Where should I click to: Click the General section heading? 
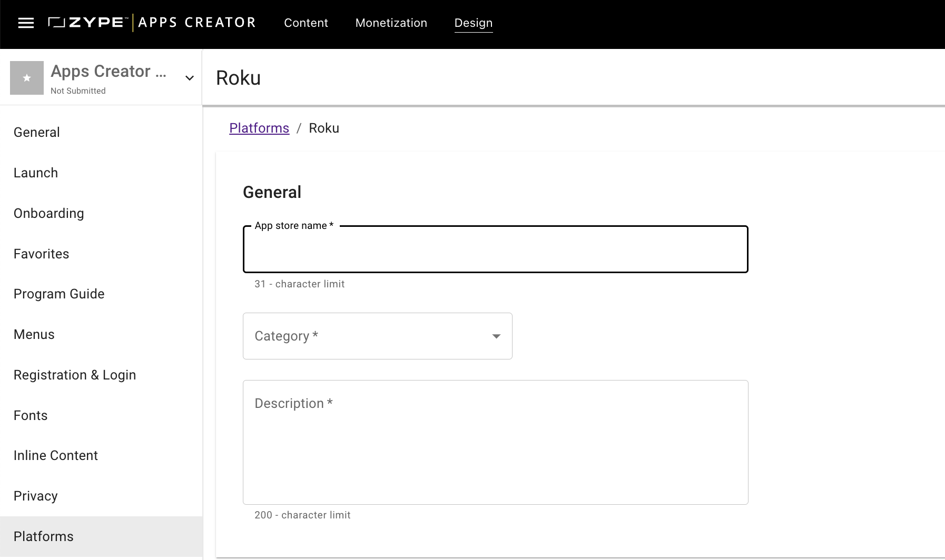(272, 192)
